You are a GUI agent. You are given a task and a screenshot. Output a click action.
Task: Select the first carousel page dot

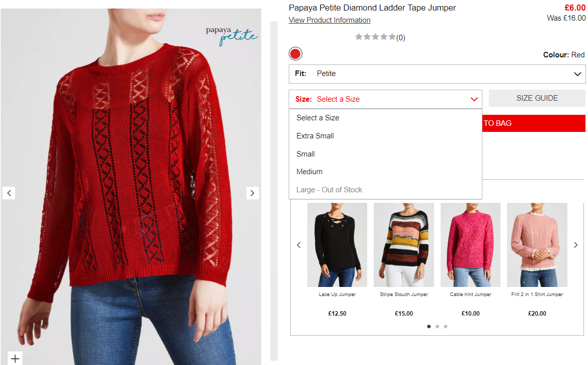pos(429,326)
